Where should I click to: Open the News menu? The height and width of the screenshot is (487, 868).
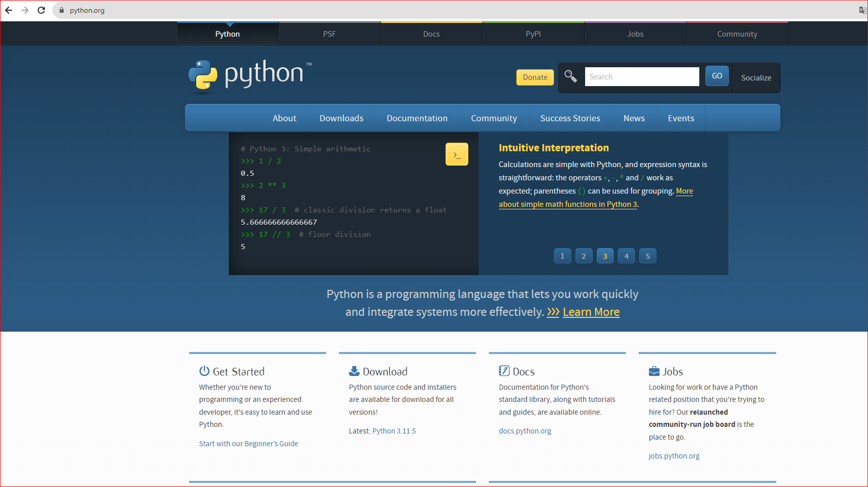click(x=634, y=118)
